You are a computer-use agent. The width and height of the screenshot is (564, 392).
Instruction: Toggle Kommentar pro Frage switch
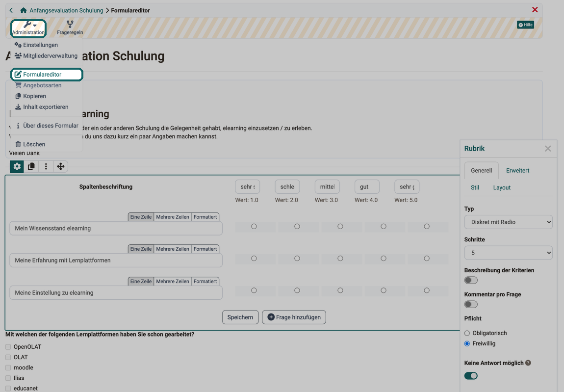(471, 304)
